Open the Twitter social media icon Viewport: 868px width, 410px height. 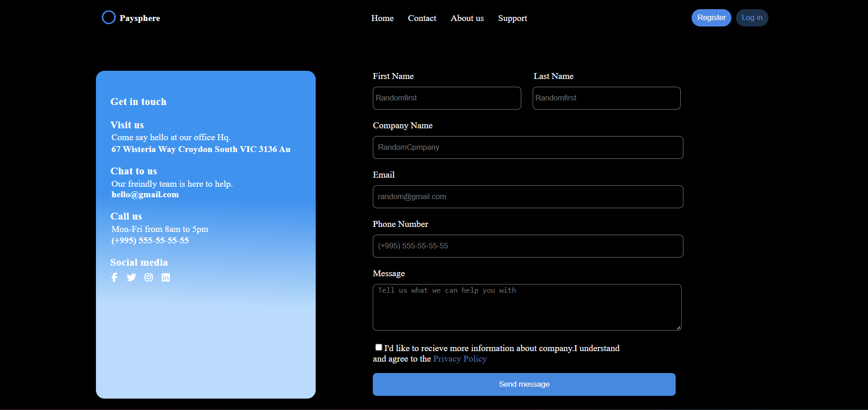[x=132, y=278]
